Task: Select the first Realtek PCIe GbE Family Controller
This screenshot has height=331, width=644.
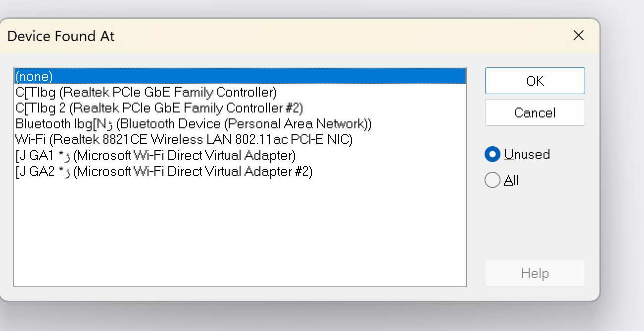Action: [x=146, y=92]
